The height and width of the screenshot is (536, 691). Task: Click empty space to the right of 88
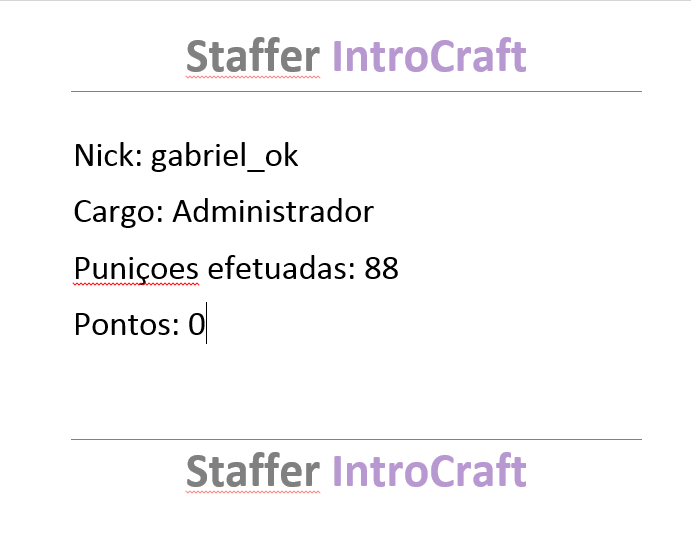[520, 268]
